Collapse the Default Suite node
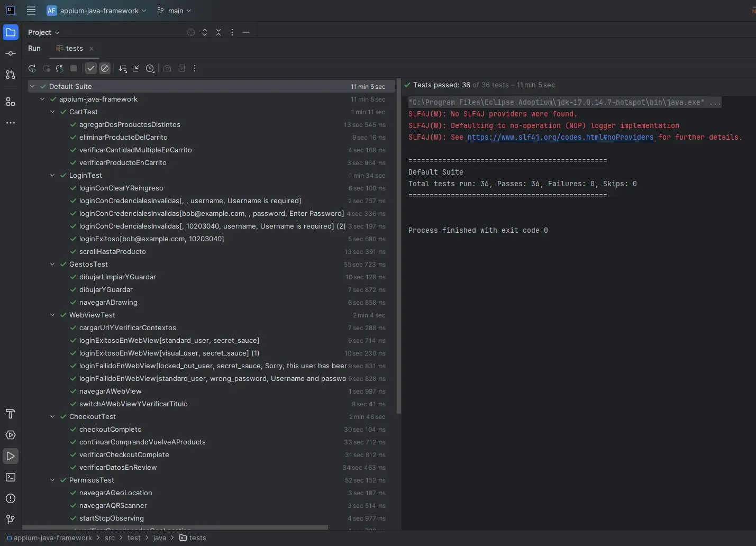Viewport: 756px width, 546px height. tap(32, 86)
